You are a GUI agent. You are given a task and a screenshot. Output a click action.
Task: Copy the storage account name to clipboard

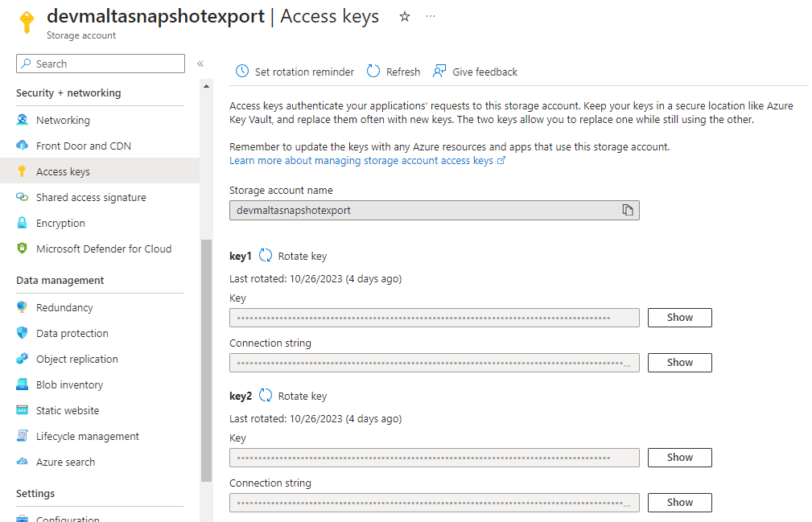click(x=628, y=210)
